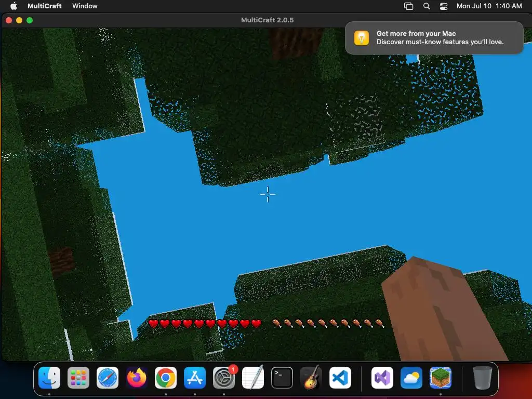Click the 'Discover must-know features' text
Viewport: 532px width, 399px height.
440,42
